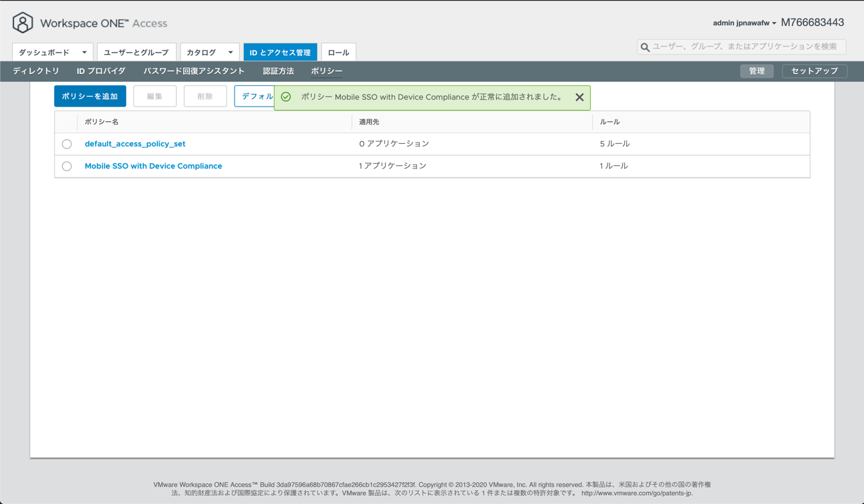This screenshot has height=504, width=864.
Task: Click the ポリシーを追加 button
Action: point(90,97)
